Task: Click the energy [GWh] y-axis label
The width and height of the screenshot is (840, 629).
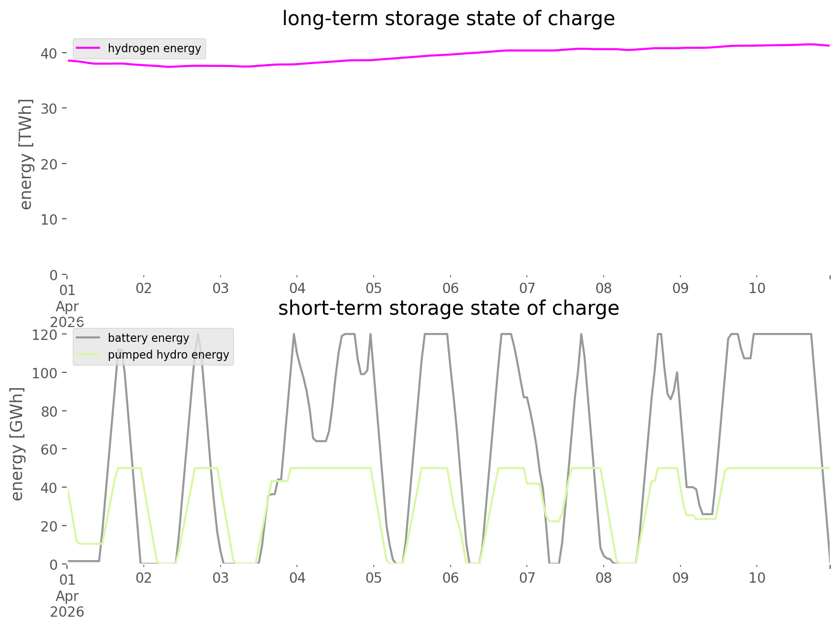Action: click(x=17, y=444)
